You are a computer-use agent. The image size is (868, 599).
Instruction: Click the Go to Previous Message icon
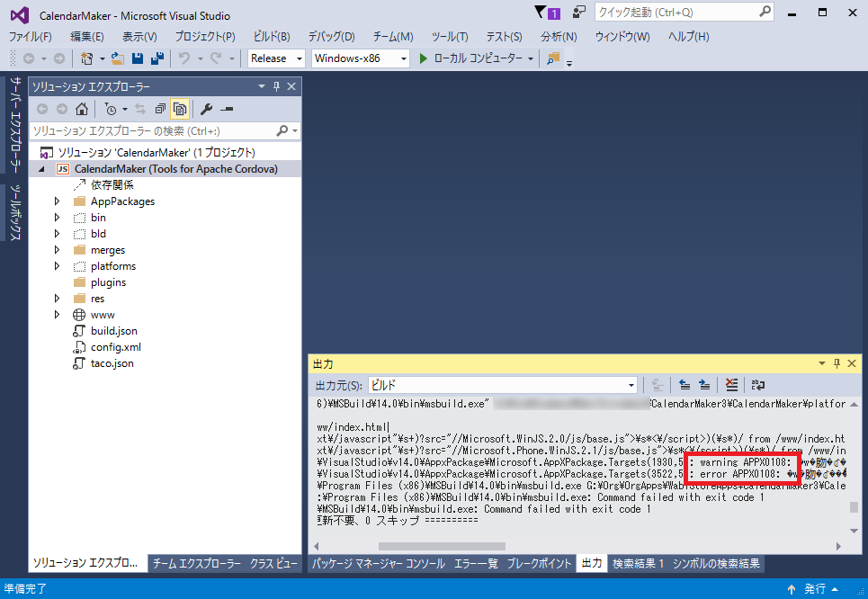(x=685, y=385)
